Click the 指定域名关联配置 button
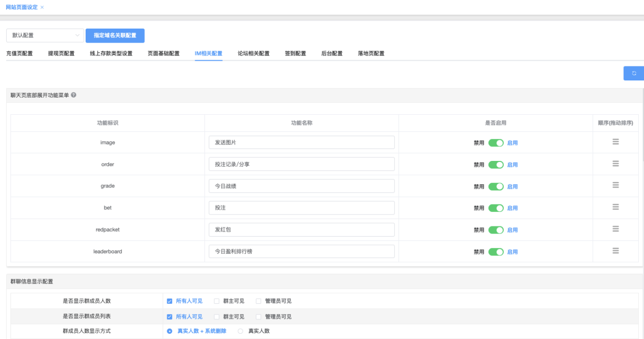This screenshot has height=339, width=644. point(115,35)
